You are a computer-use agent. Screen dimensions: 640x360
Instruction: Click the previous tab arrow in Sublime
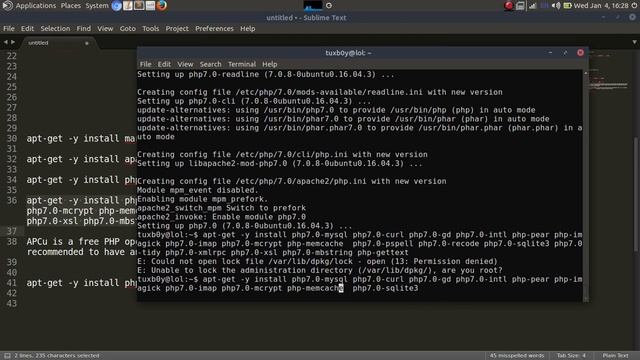tap(5, 42)
